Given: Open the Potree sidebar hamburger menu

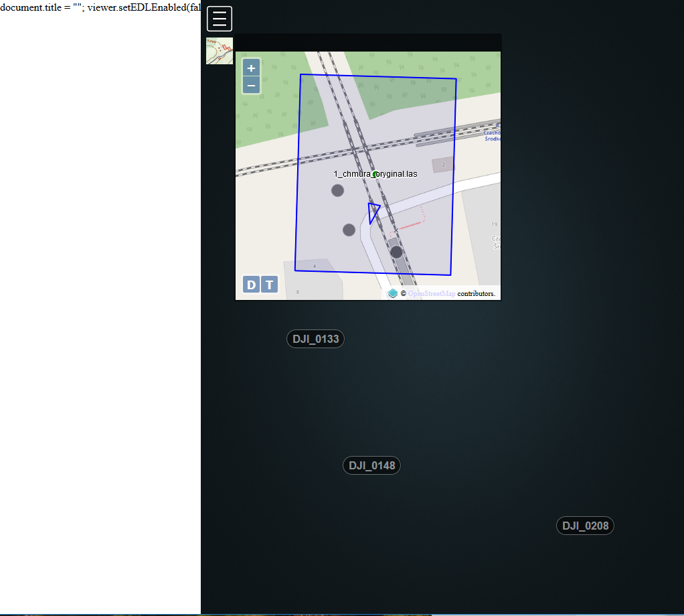Looking at the screenshot, I should 220,18.
